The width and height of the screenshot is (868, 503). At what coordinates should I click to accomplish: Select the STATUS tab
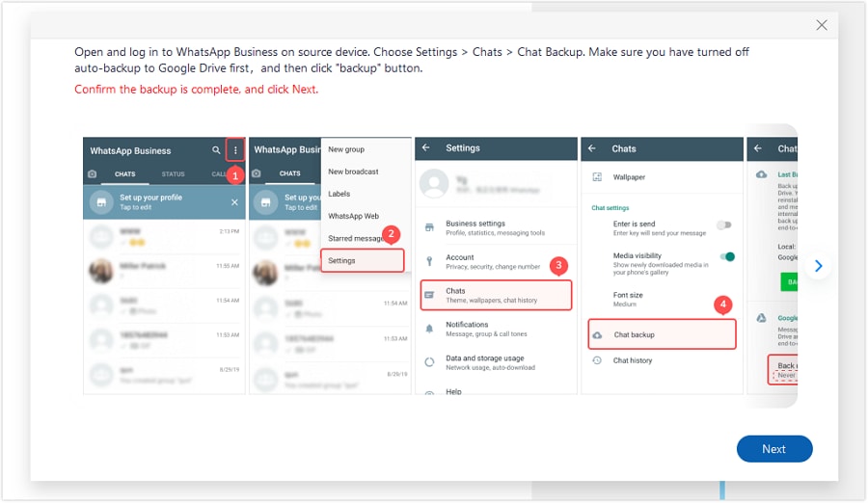point(173,173)
